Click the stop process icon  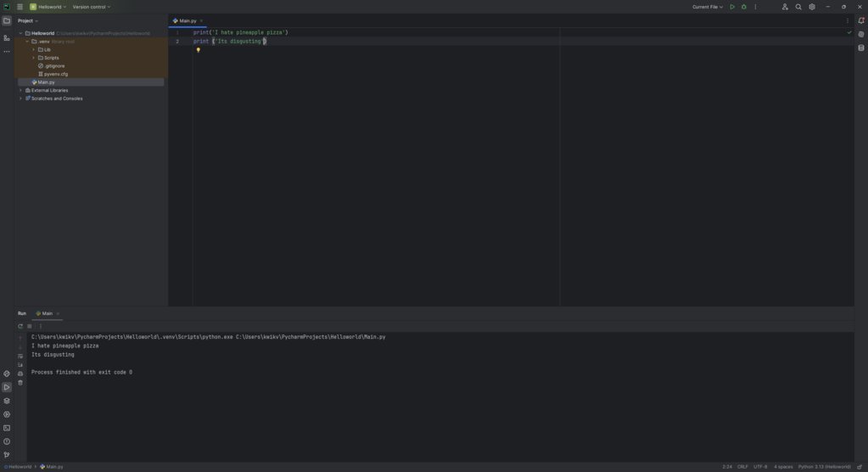(x=30, y=326)
